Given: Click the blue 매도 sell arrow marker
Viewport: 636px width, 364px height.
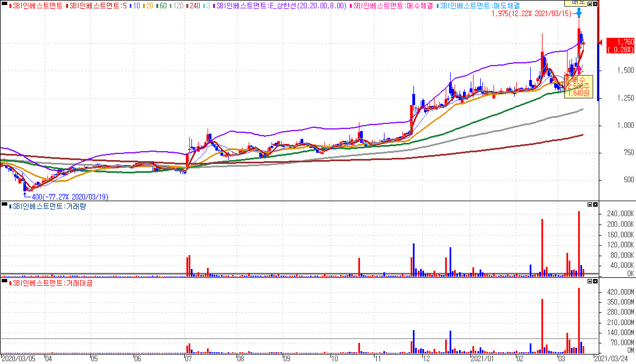Looking at the screenshot, I should pos(579,13).
